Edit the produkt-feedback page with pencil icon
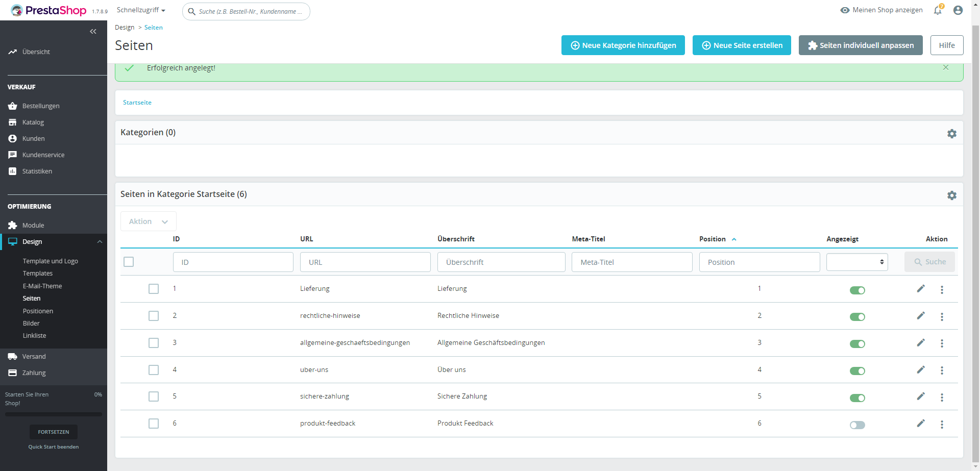 pyautogui.click(x=921, y=424)
